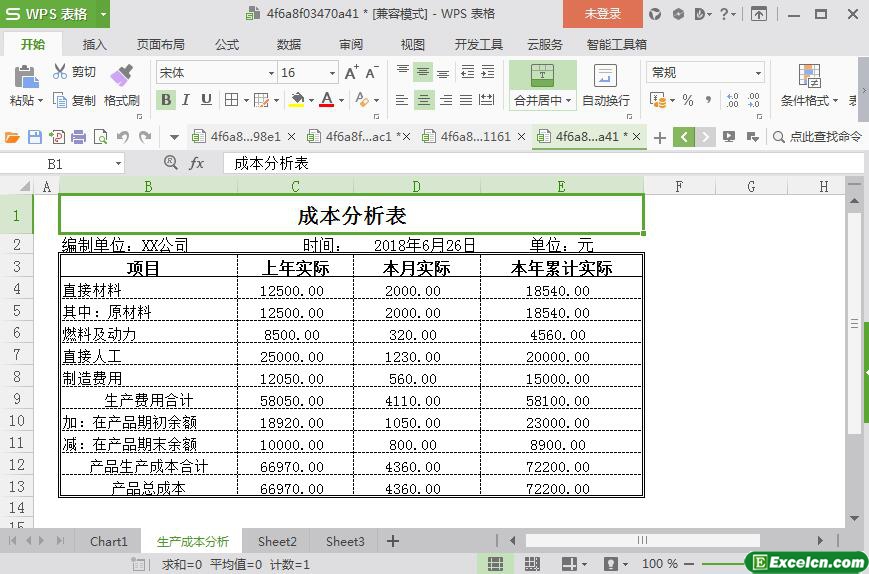The image size is (869, 574).
Task: Open the 页面布局 ribbon tab
Action: pyautogui.click(x=161, y=44)
